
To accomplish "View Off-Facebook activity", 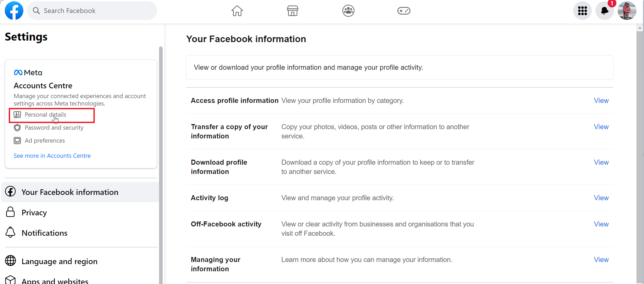I will [x=601, y=224].
